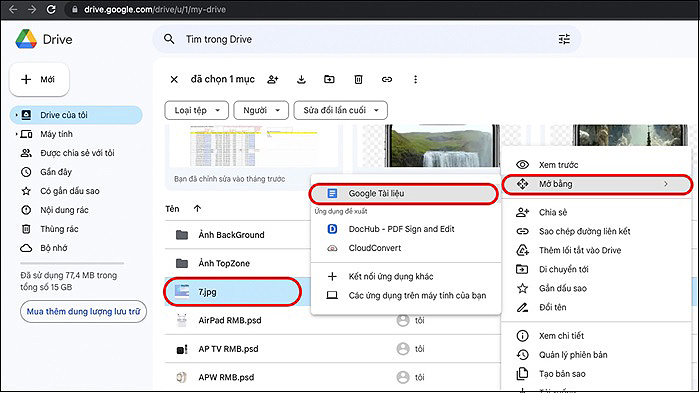Open Được chia sẻ với tôi
700x393 pixels.
[77, 153]
